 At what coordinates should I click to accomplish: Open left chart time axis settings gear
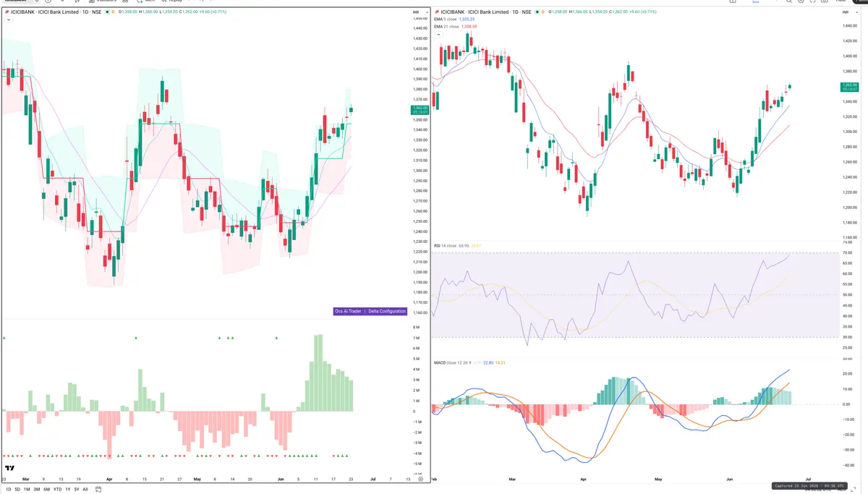(420, 479)
